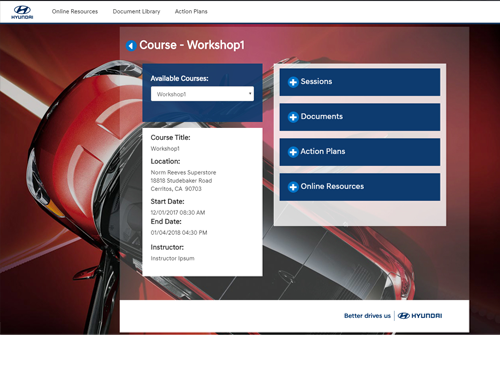Click the plus icon next to Action Plans
Image resolution: width=500 pixels, height=370 pixels.
point(293,152)
